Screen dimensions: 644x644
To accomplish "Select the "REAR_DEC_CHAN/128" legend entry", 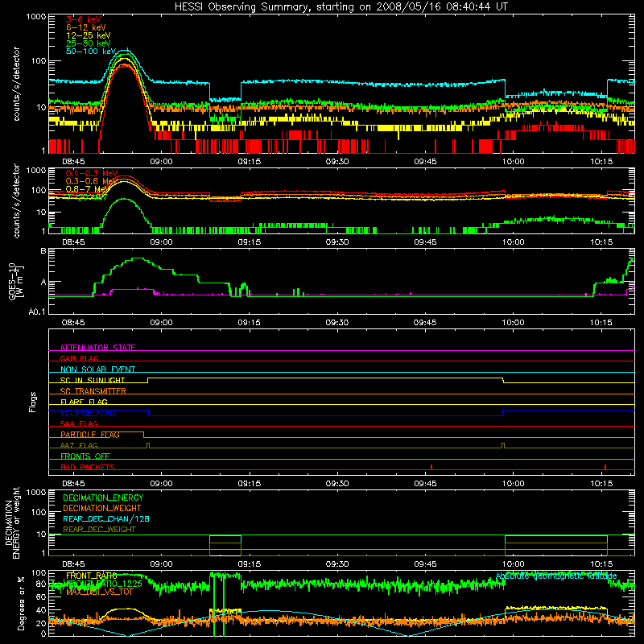I will point(106,518).
